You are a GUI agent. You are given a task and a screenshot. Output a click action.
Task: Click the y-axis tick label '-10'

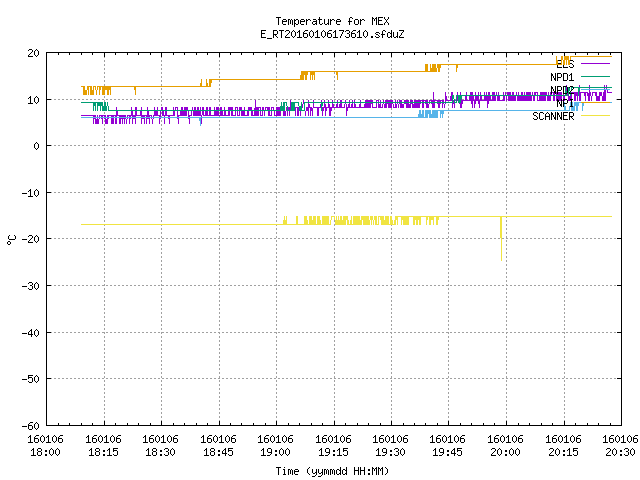click(31, 193)
